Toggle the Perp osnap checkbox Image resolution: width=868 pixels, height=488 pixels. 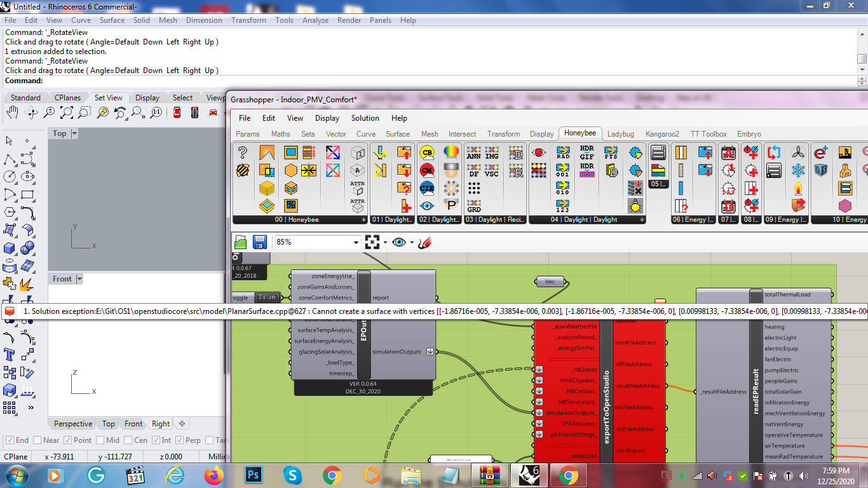click(179, 440)
